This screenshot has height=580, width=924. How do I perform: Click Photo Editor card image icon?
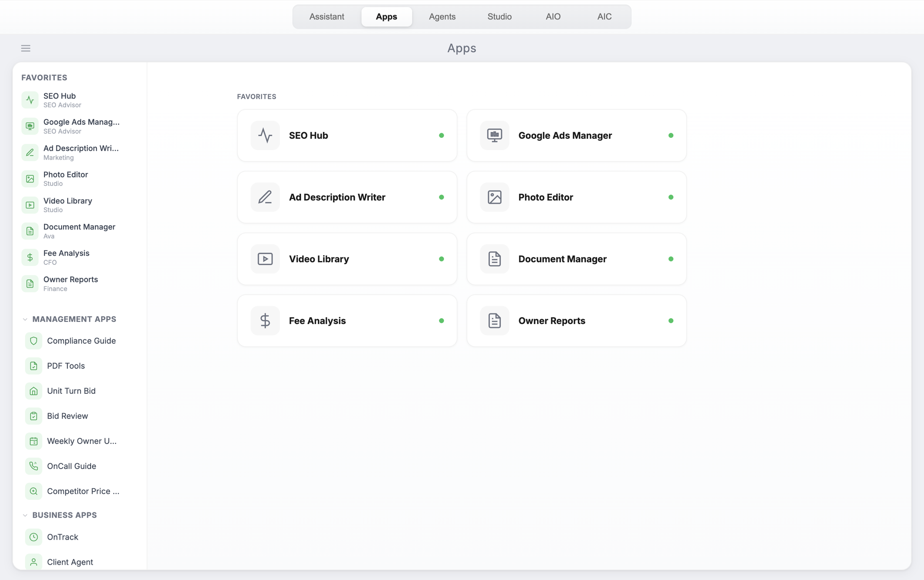pos(494,197)
